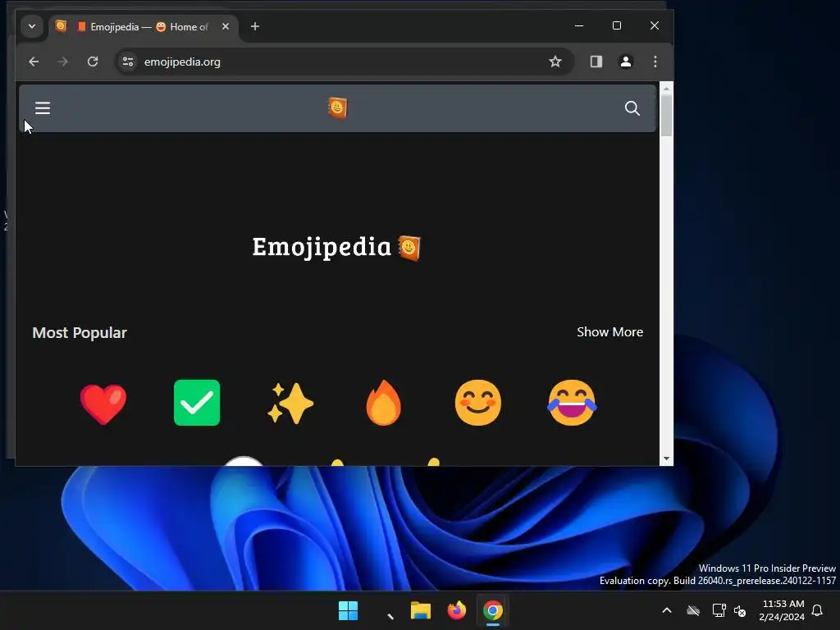Click the Chrome taskbar icon
The image size is (840, 630).
click(493, 610)
